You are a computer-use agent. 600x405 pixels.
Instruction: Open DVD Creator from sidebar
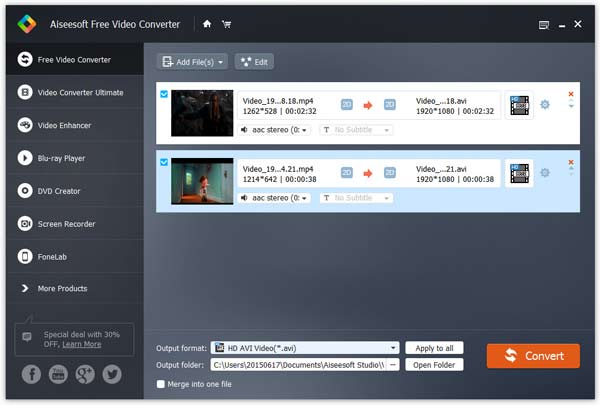coord(75,191)
